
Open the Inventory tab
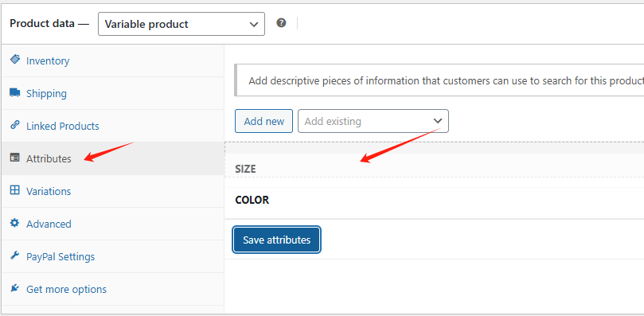(48, 60)
